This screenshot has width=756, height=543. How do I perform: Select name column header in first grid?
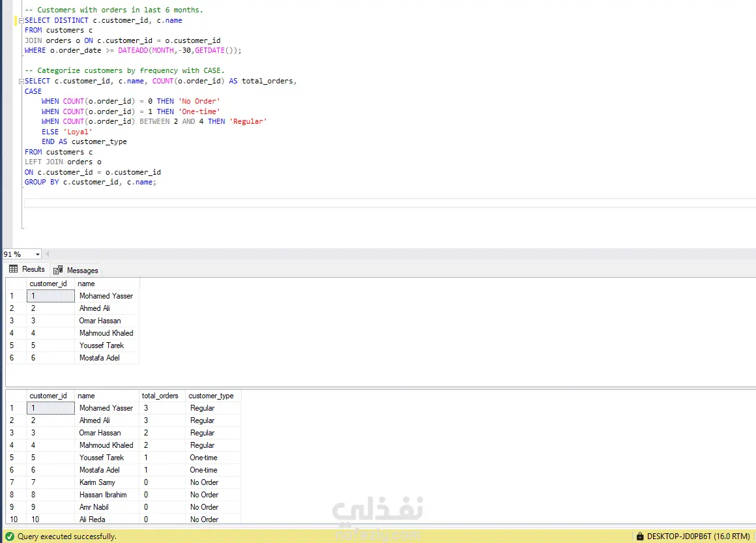(106, 284)
